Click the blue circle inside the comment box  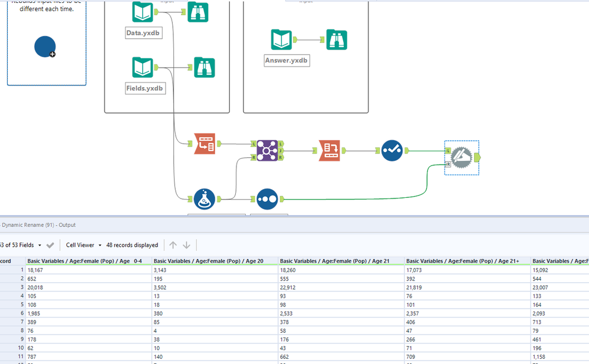point(45,47)
